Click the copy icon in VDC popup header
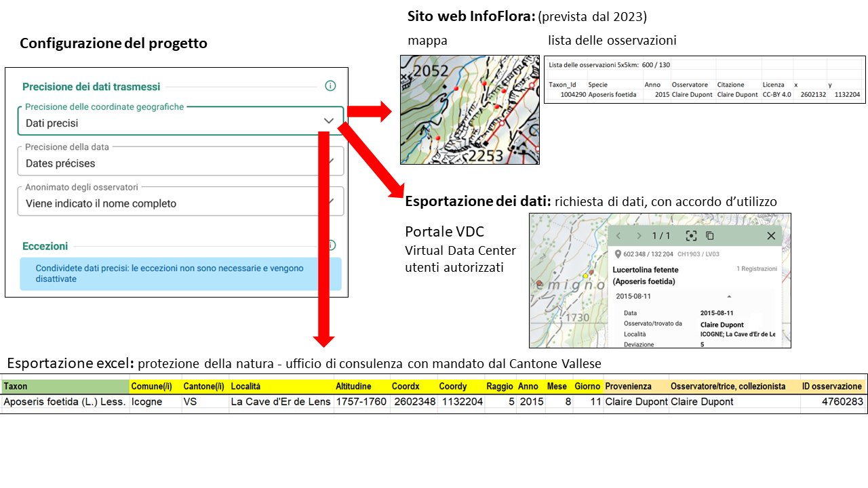868x488 pixels. pyautogui.click(x=710, y=236)
